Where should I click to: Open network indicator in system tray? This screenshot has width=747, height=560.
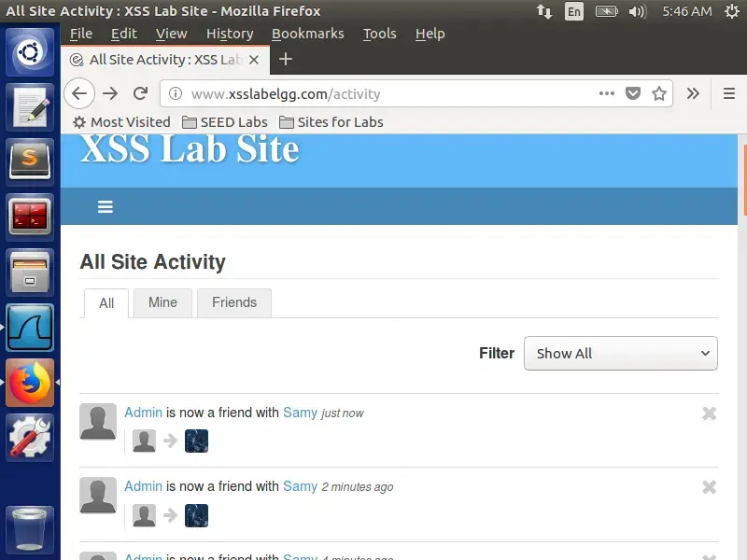click(544, 11)
